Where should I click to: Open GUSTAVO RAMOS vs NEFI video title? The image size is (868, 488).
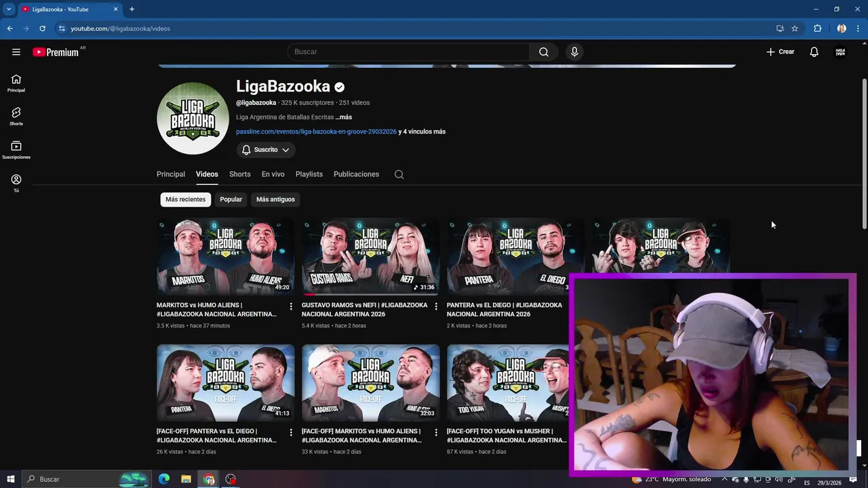click(x=365, y=310)
